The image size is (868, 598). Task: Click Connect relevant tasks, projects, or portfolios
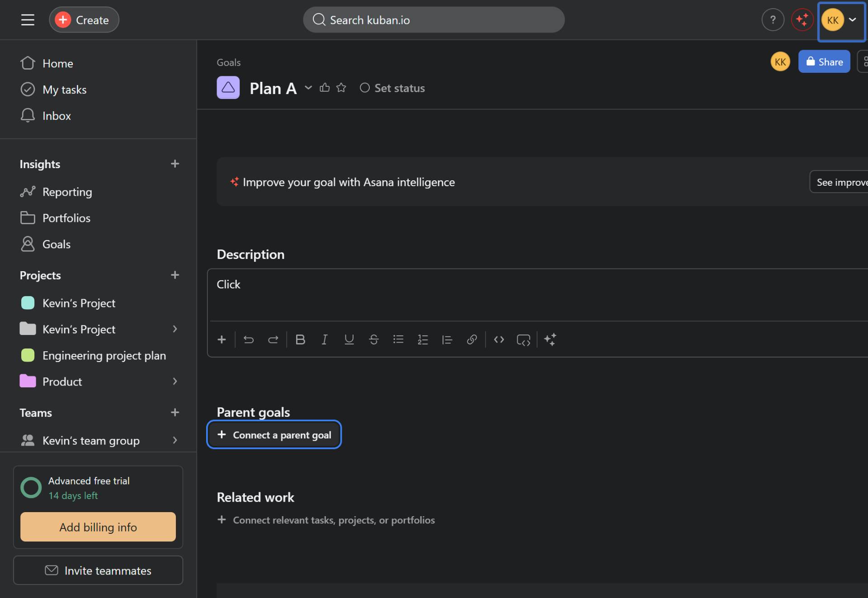pyautogui.click(x=326, y=520)
